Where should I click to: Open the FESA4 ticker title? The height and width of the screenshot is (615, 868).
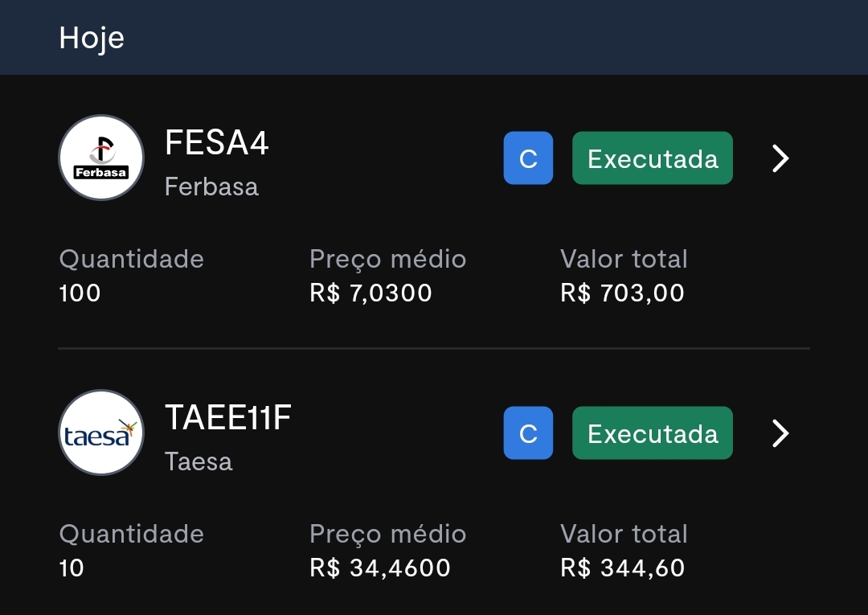[216, 142]
